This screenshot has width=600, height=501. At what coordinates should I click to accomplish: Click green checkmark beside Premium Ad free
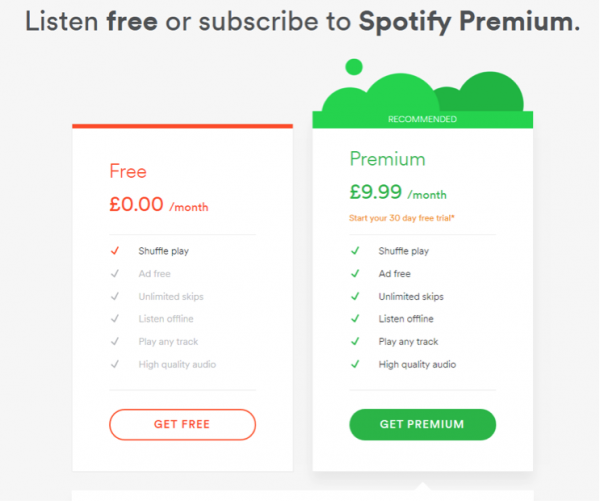click(355, 274)
